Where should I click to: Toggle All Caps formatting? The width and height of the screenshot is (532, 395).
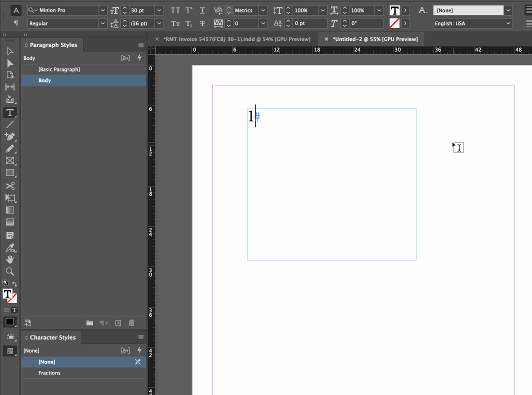click(174, 10)
